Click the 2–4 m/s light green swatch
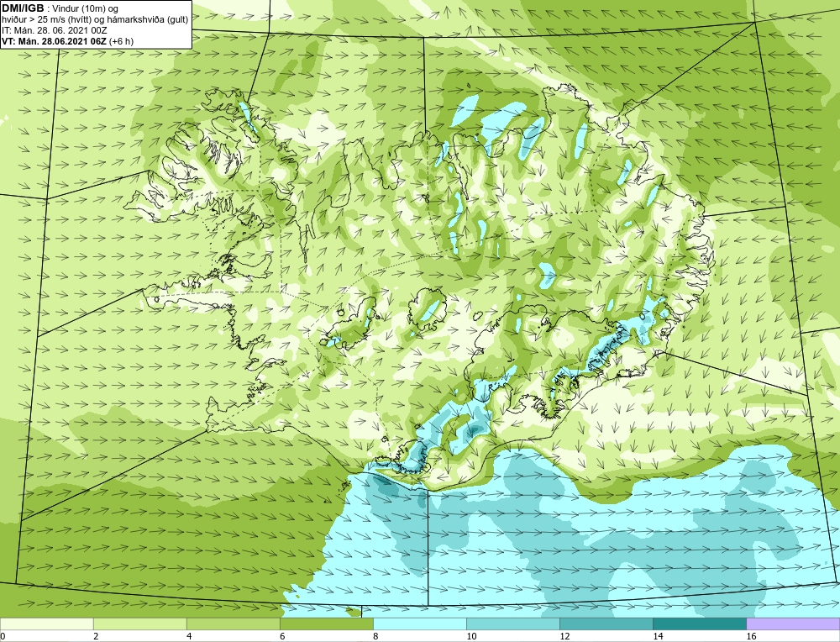The height and width of the screenshot is (642, 840). pyautogui.click(x=140, y=624)
